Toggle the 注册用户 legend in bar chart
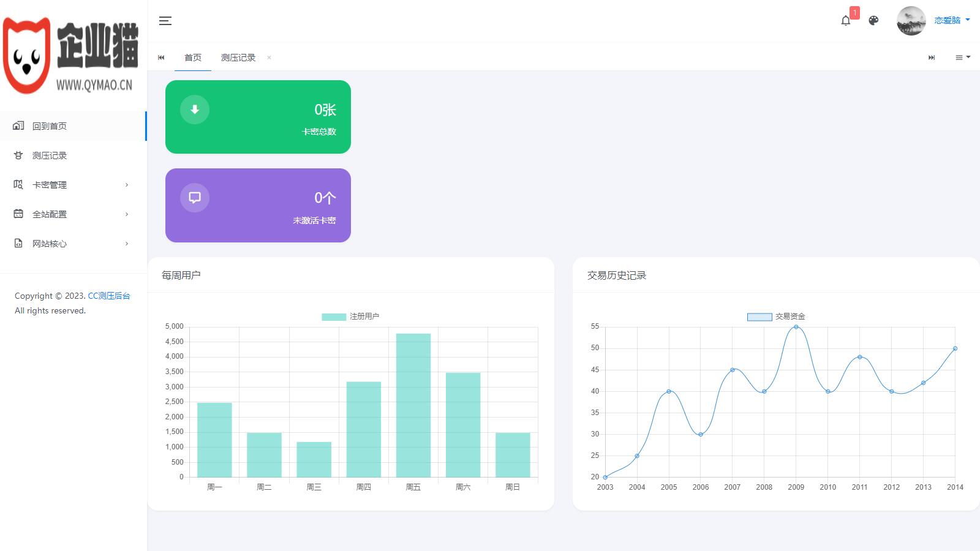 (350, 317)
